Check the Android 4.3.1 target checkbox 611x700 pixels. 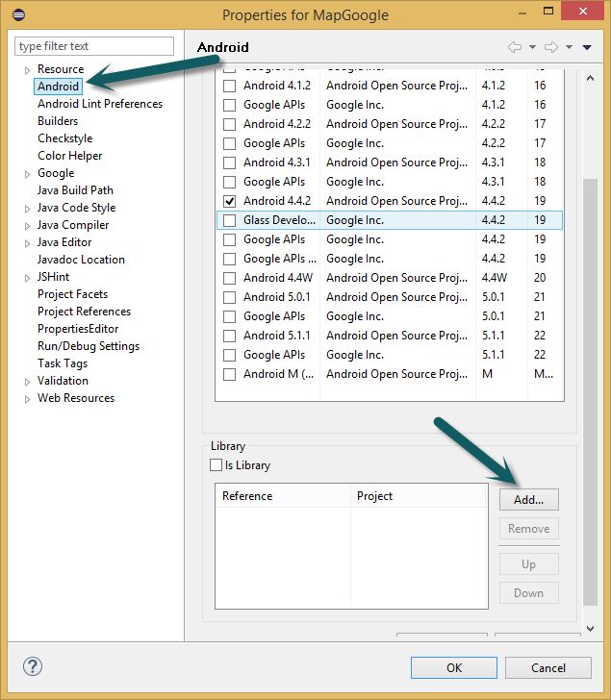(229, 162)
